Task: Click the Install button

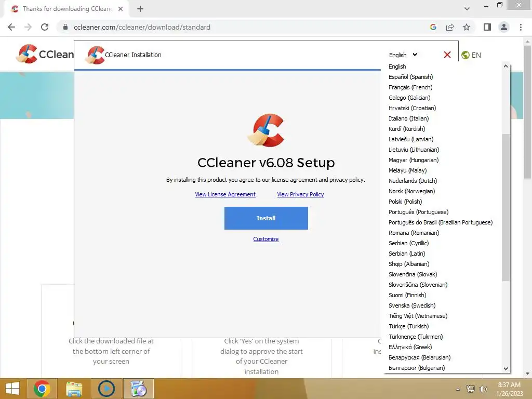Action: click(x=266, y=218)
